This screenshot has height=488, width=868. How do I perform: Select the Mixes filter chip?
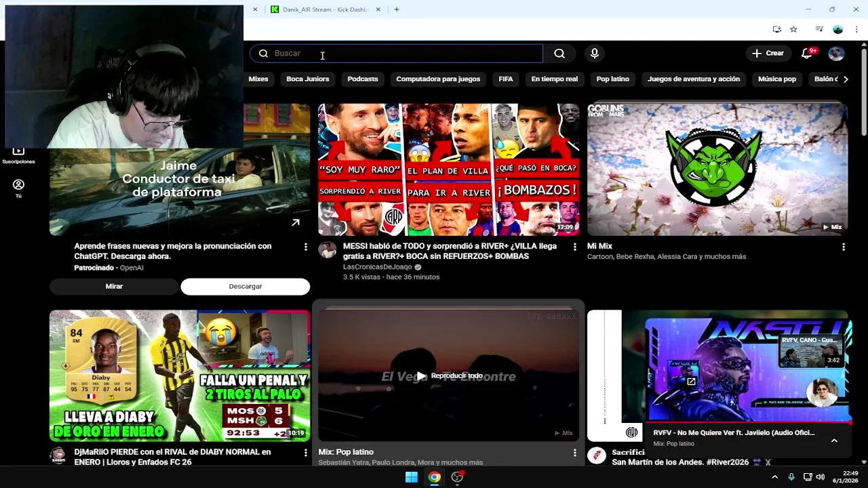point(258,79)
